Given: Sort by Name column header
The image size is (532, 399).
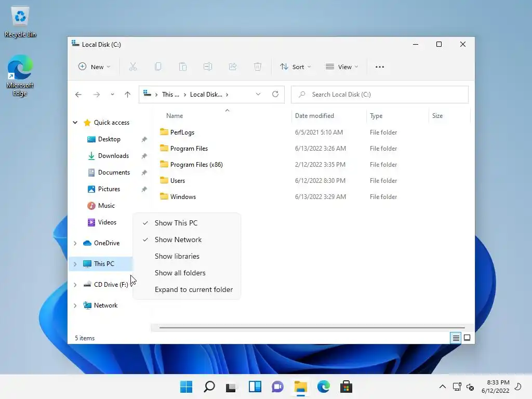Looking at the screenshot, I should (x=175, y=116).
